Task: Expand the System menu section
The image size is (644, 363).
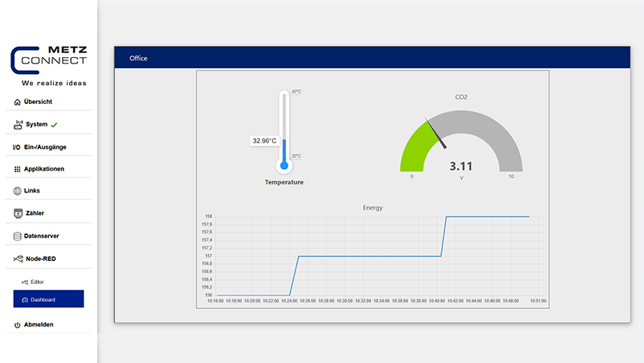Action: pyautogui.click(x=36, y=125)
